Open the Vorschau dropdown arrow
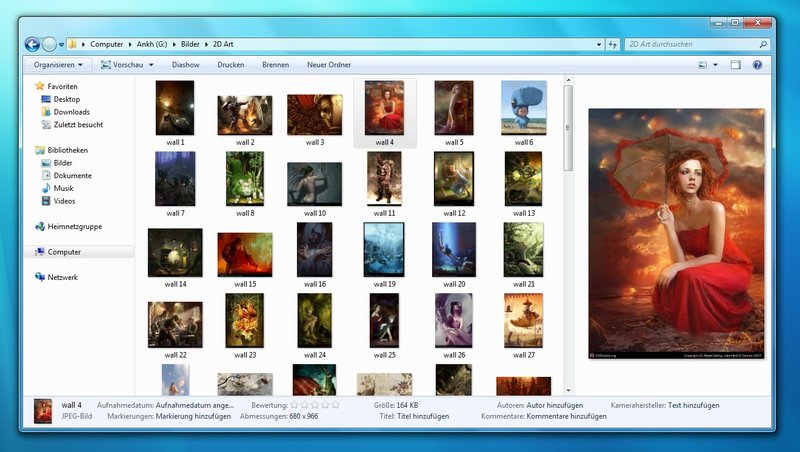 point(151,65)
